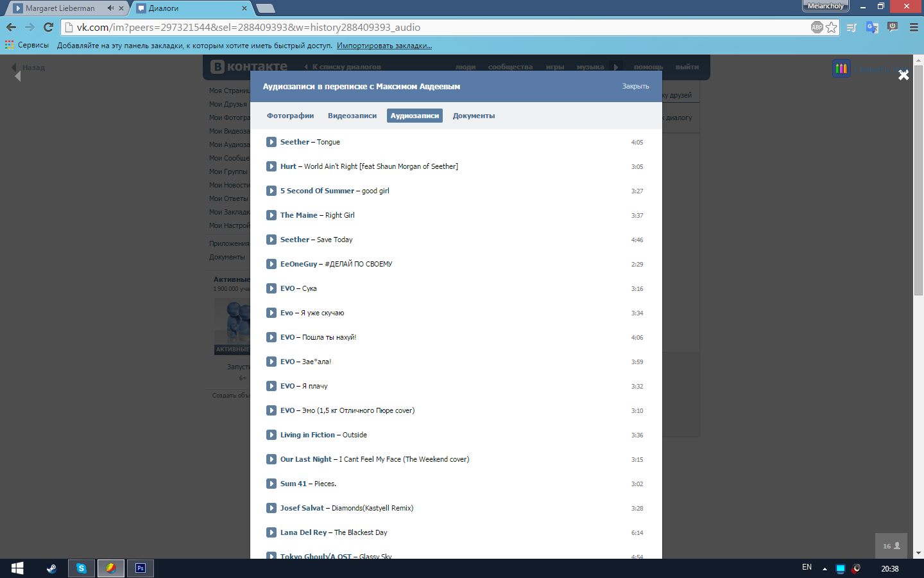Viewport: 924px width, 578px height.
Task: Play EVO – Сука track
Action: pos(271,288)
